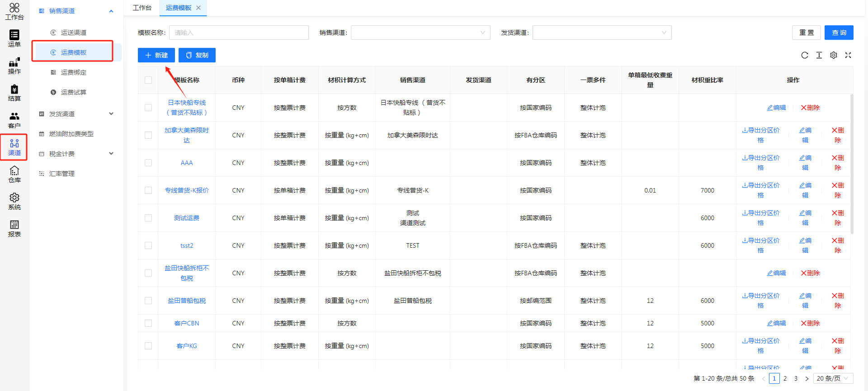Click edit icon for 盐田快船拆柜不包税 row
This screenshot has height=391, width=868.
click(776, 273)
